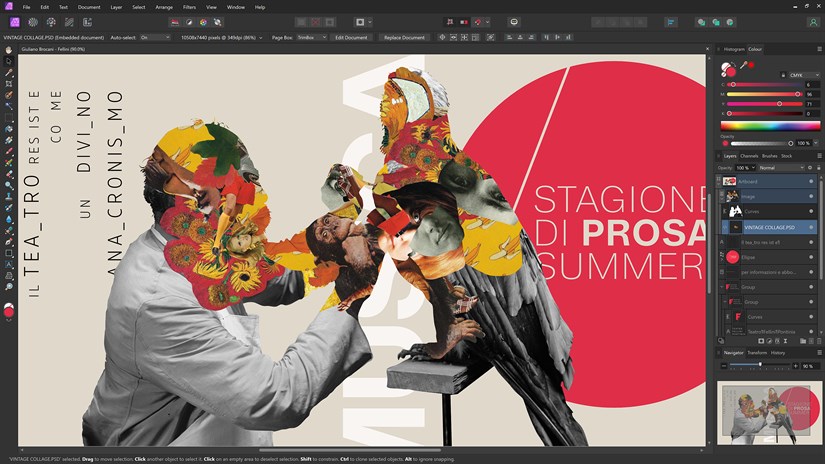Toggle the snapping magnet button

(x=478, y=22)
